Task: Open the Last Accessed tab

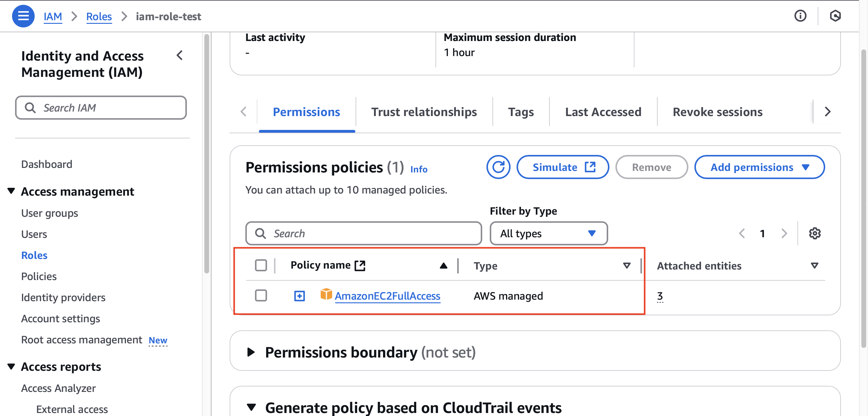Action: [x=603, y=112]
